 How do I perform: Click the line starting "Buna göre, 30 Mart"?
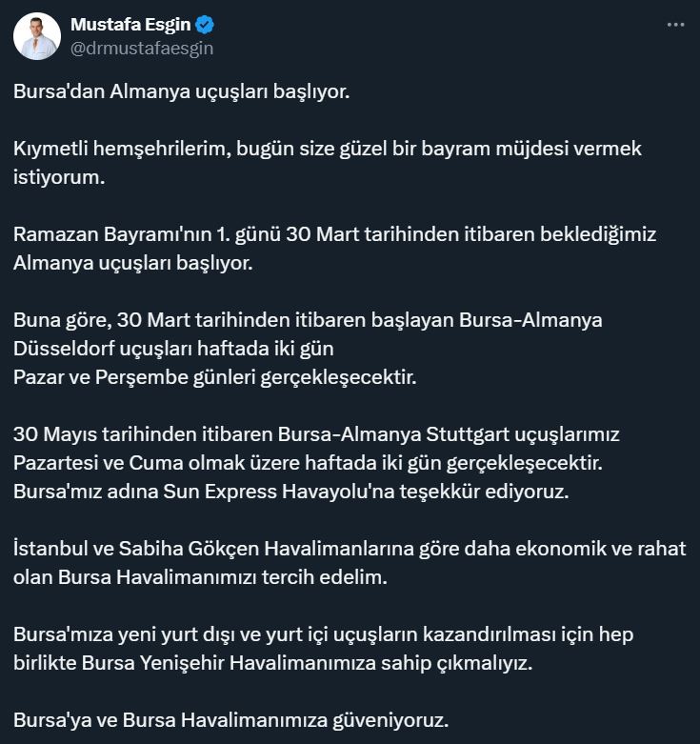click(x=308, y=320)
